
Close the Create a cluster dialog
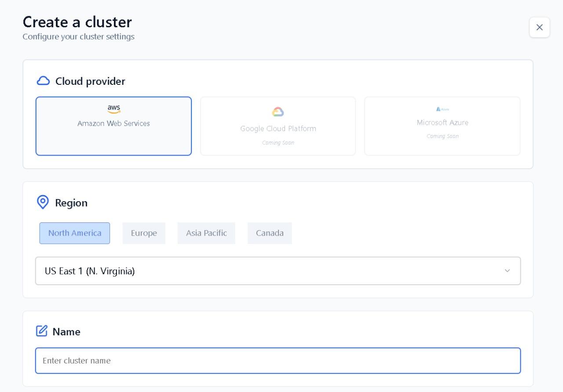[539, 27]
